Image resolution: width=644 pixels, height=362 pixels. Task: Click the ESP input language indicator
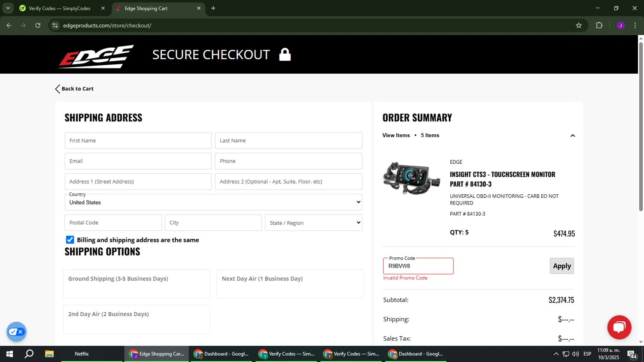coord(587,354)
